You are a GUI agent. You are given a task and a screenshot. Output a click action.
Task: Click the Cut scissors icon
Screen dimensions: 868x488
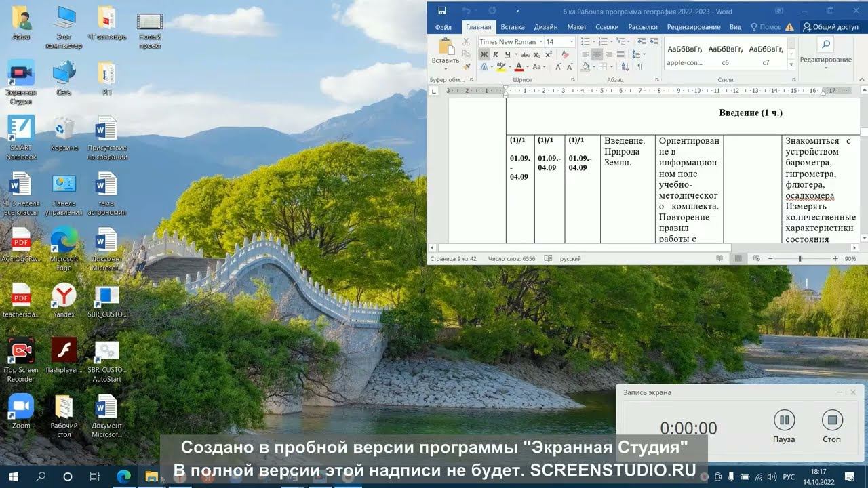click(x=466, y=42)
